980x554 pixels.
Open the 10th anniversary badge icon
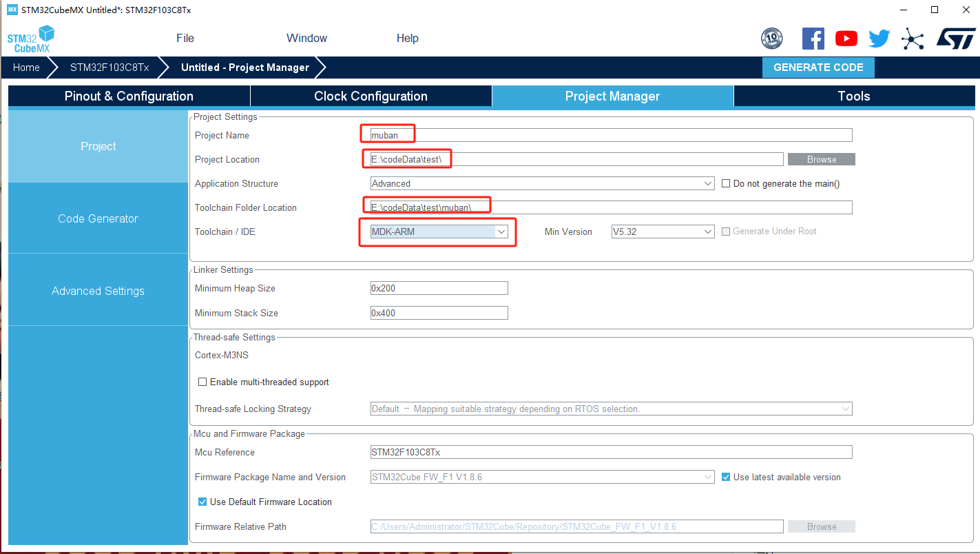(x=771, y=39)
